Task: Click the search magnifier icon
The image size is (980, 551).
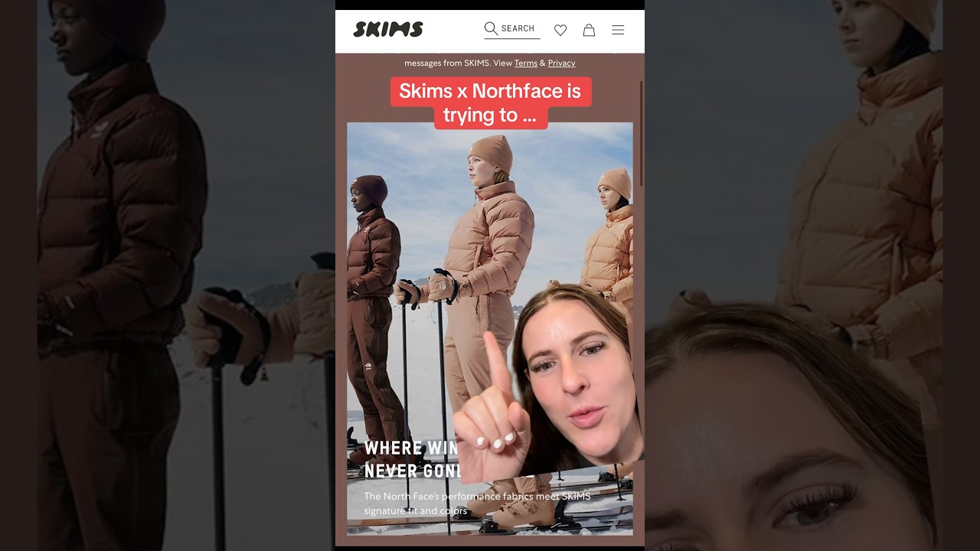Action: coord(491,28)
